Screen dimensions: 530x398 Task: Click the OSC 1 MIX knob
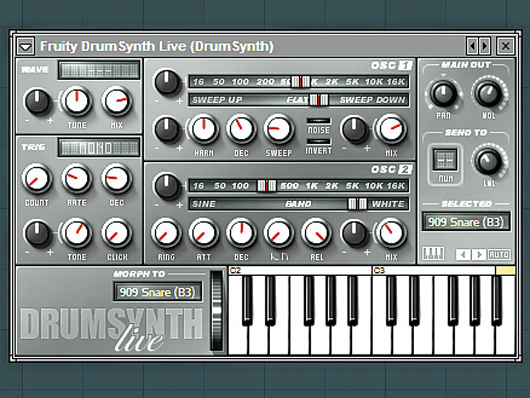point(391,129)
